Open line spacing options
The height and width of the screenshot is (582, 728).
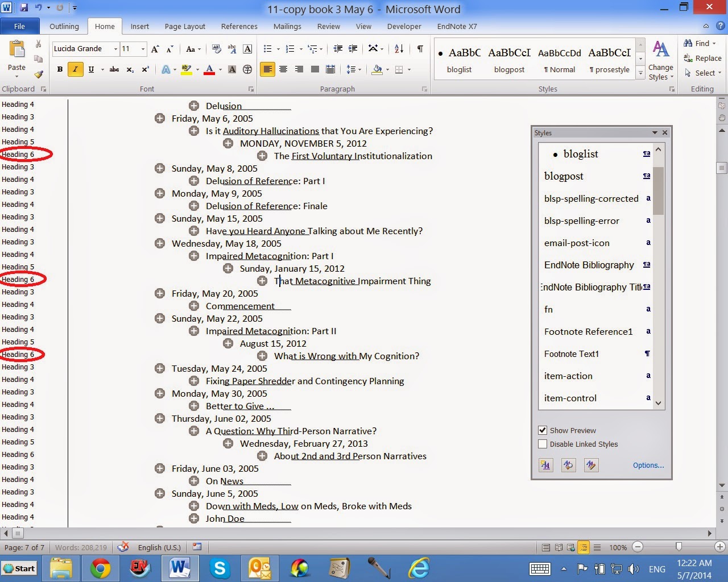point(354,69)
